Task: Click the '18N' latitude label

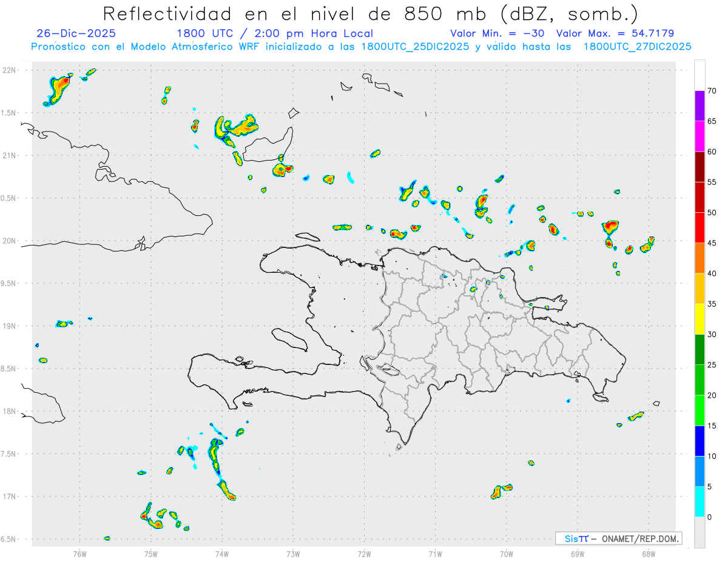Action: [x=10, y=411]
